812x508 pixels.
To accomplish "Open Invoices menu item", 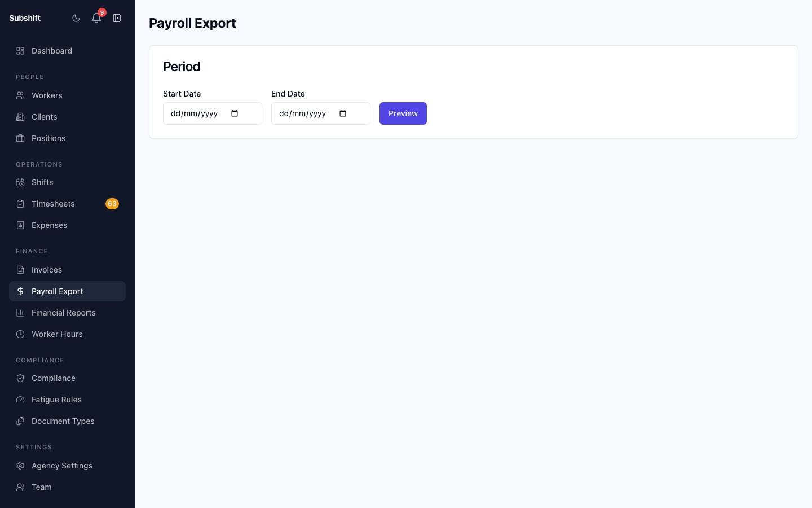I will (x=67, y=270).
